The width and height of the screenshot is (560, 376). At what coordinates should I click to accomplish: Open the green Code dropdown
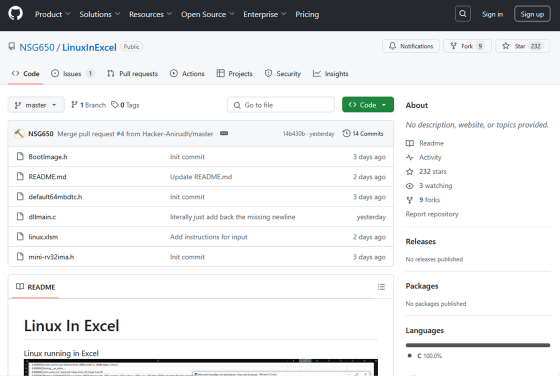pyautogui.click(x=368, y=105)
